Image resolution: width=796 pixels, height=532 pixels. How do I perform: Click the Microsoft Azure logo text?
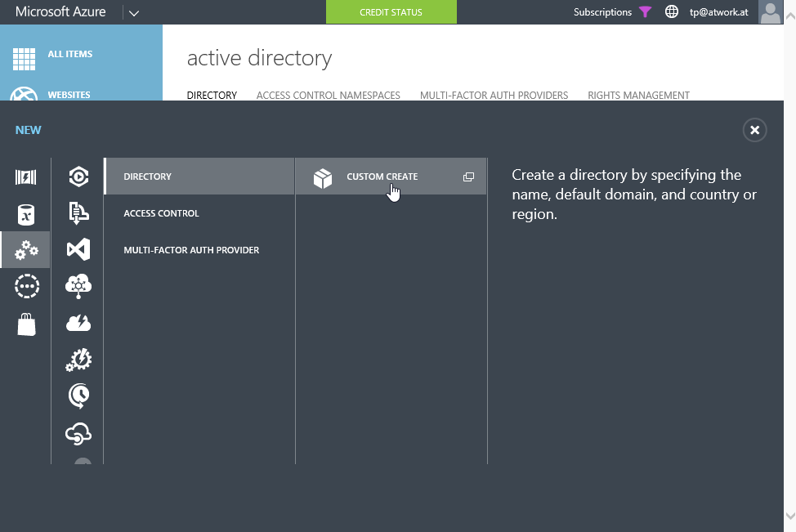click(x=60, y=11)
